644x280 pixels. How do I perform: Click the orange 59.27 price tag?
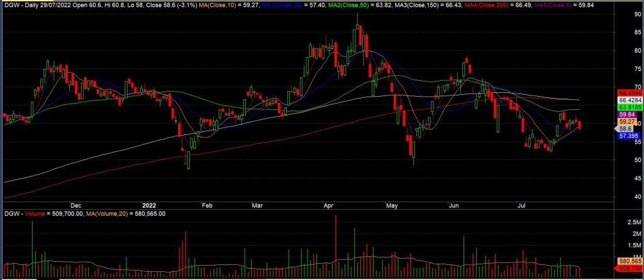click(626, 122)
